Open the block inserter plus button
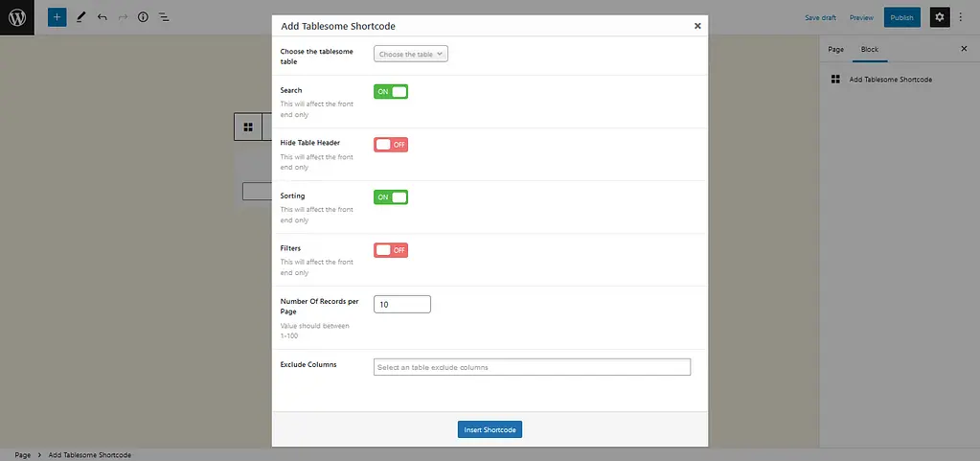This screenshot has width=980, height=461. click(x=57, y=17)
